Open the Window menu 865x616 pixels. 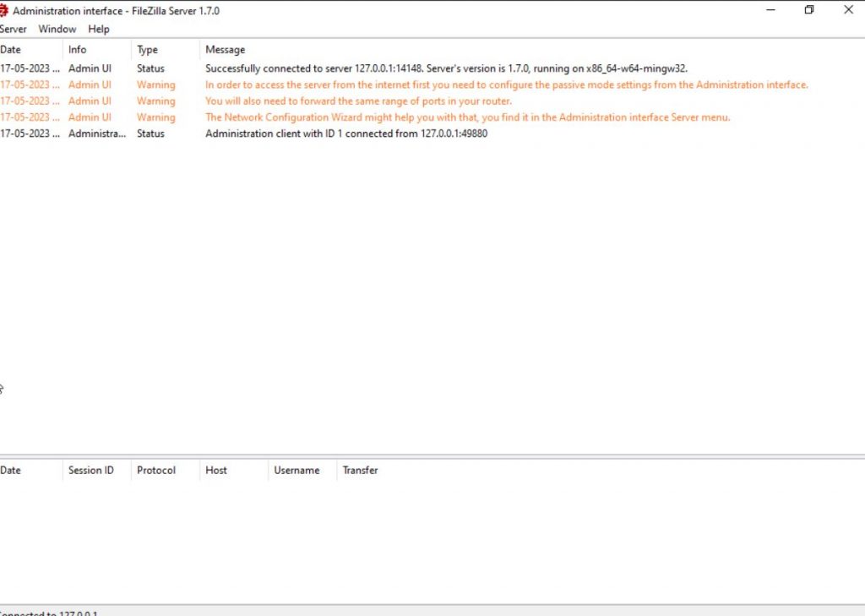(x=57, y=29)
